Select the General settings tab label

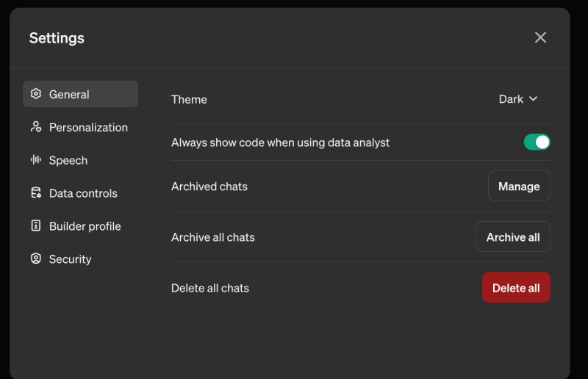pyautogui.click(x=69, y=94)
